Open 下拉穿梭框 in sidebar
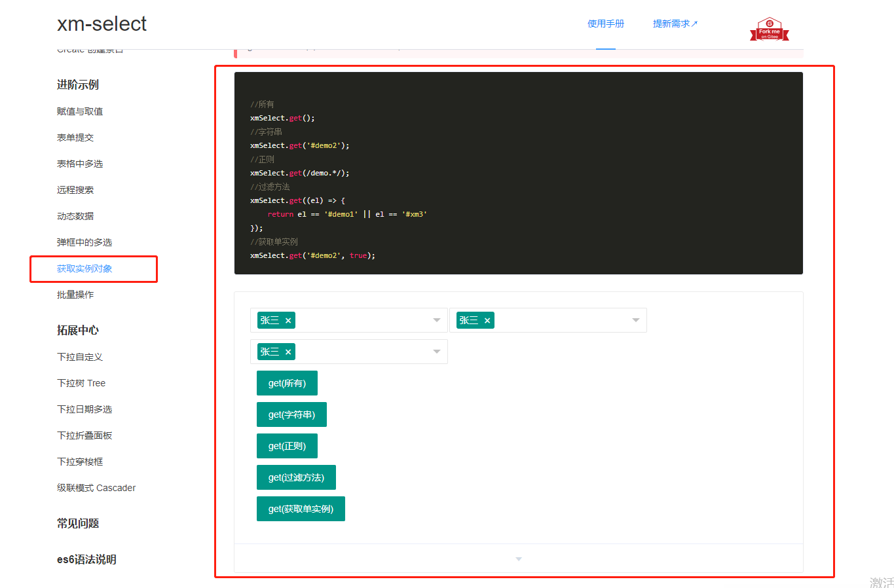 [80, 462]
